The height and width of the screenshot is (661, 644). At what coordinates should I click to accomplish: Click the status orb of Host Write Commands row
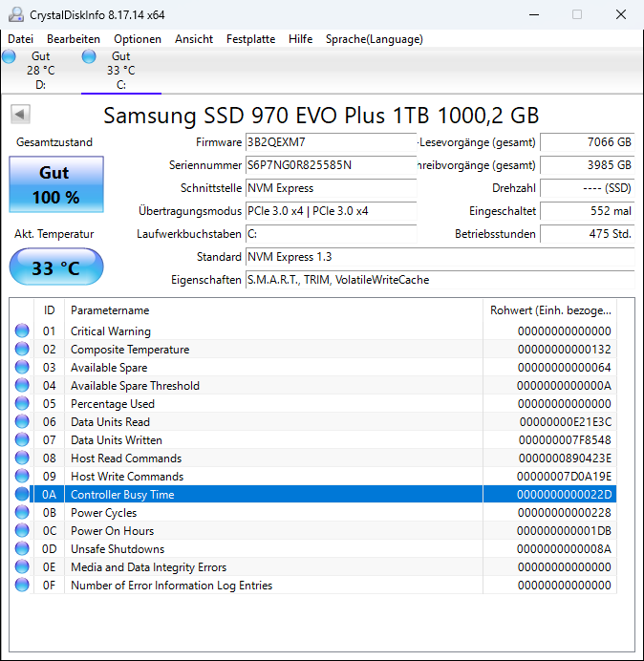point(22,476)
